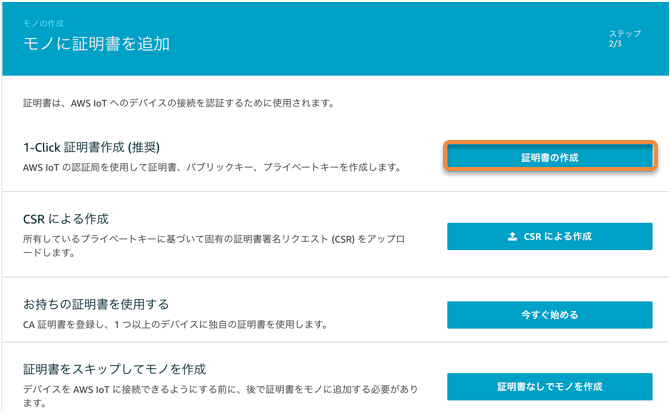Viewport: 670px width, 415px height.
Task: Create certificate with 証明書の作成 button
Action: 550,156
